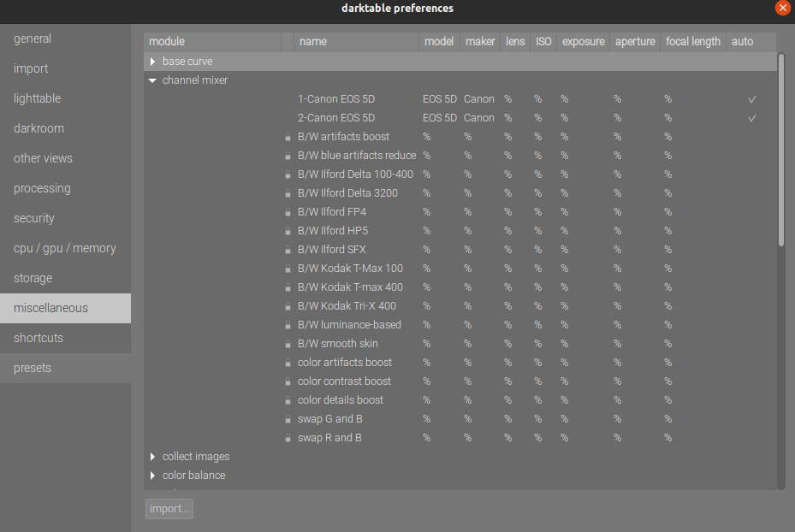The width and height of the screenshot is (795, 532).
Task: Click lock icon beside B/W Ilford Delta 100-400
Action: (x=288, y=174)
